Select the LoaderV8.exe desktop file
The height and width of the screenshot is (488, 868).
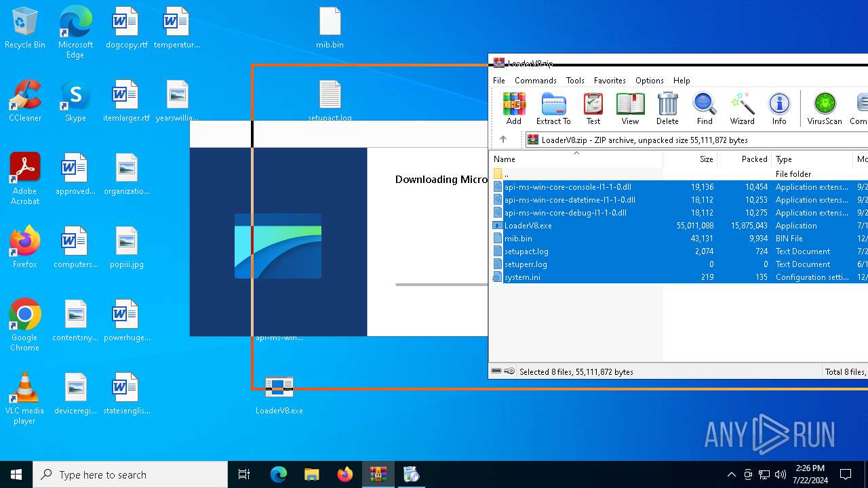pyautogui.click(x=279, y=396)
